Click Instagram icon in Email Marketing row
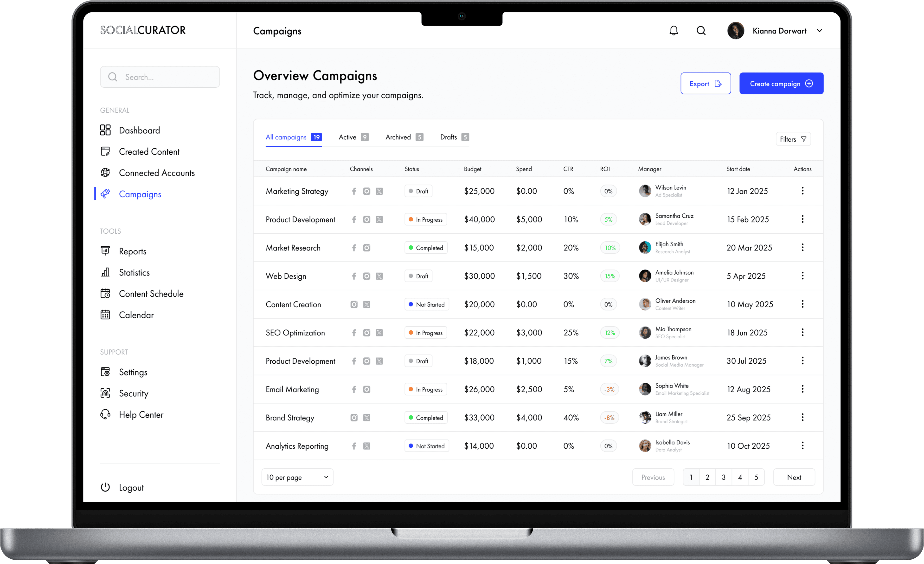Screen dimensions: 924x564 point(366,389)
